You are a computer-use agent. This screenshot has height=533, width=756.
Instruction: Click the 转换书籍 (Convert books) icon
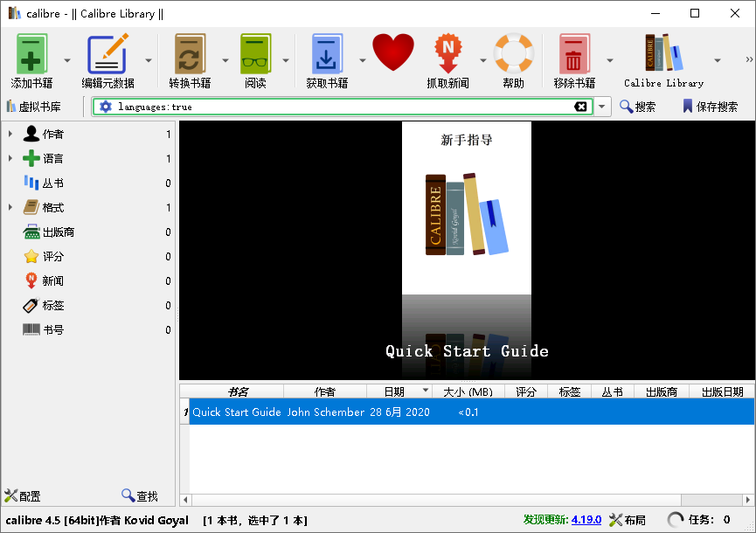[x=190, y=54]
